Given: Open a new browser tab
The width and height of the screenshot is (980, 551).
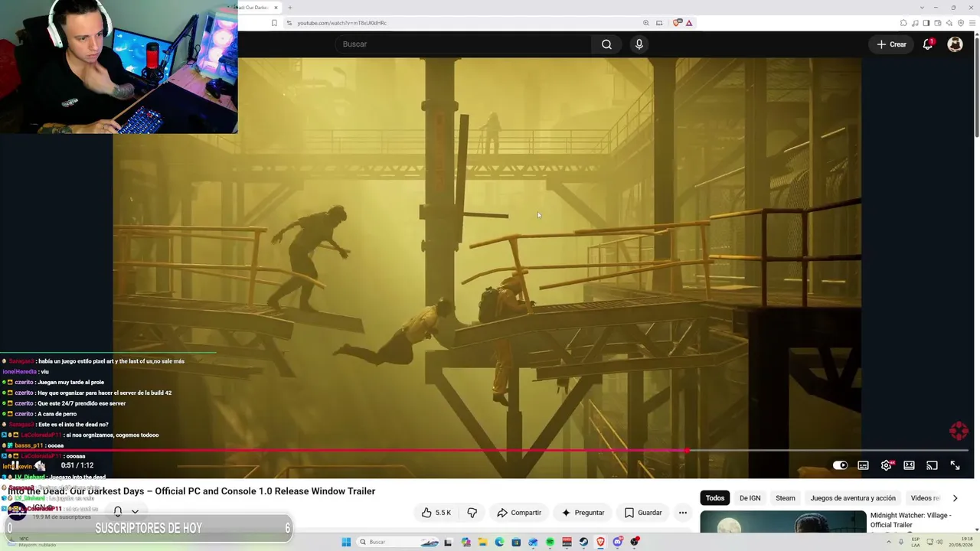Looking at the screenshot, I should (290, 8).
